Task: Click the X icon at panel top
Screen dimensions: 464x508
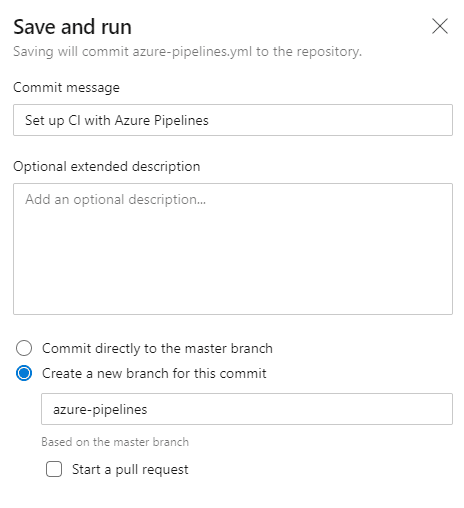Action: pos(440,26)
